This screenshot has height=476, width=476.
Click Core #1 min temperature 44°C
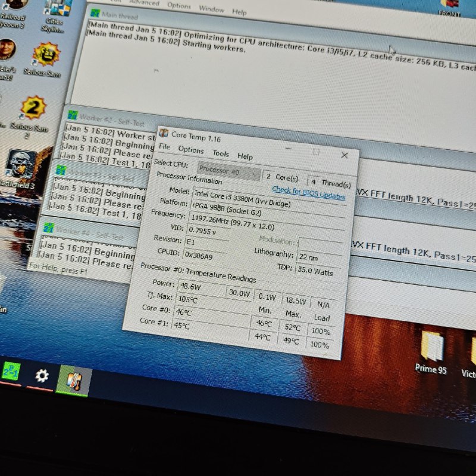[x=263, y=337]
